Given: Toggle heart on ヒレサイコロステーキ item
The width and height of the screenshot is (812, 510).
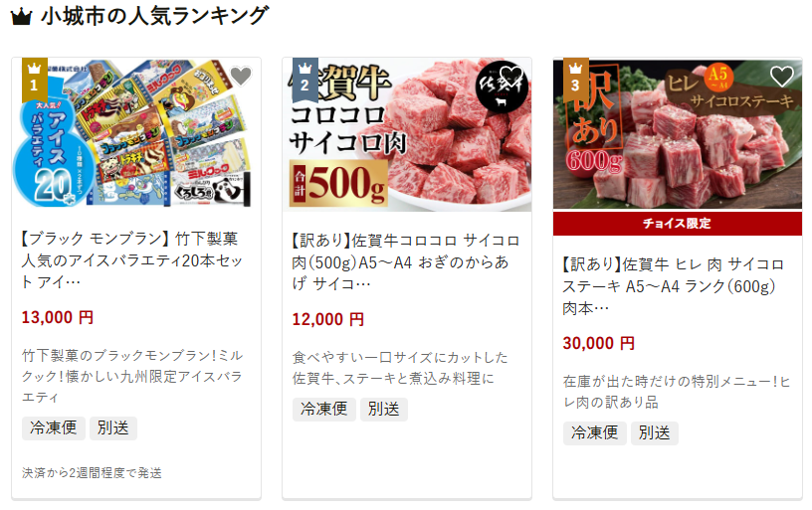Looking at the screenshot, I should click(x=781, y=77).
